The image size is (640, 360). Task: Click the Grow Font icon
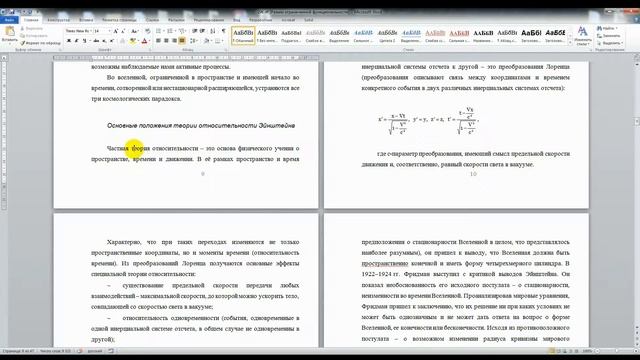coord(116,31)
